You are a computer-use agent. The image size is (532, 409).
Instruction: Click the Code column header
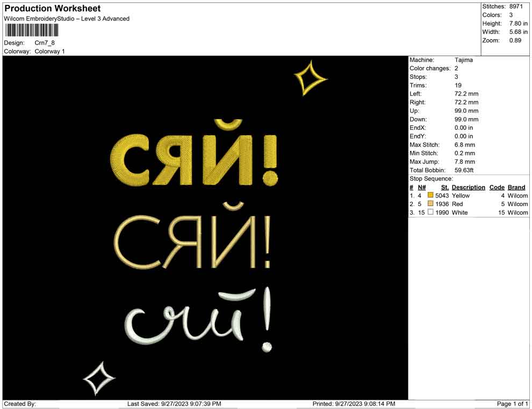497,187
